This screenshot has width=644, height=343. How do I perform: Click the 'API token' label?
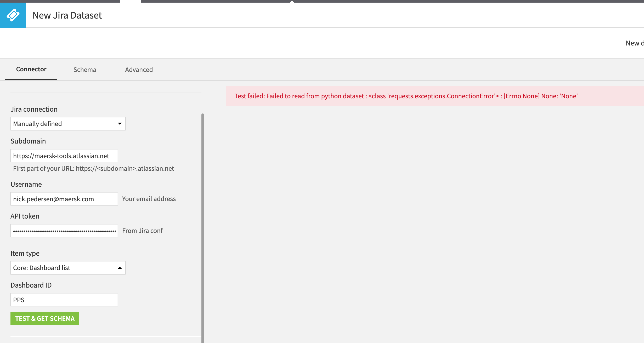tap(25, 216)
